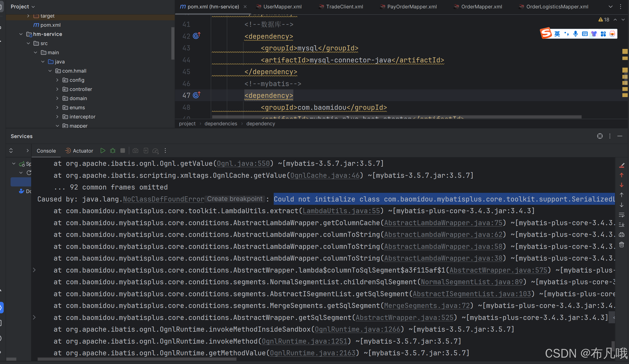Expand the config folder in the project tree
This screenshot has width=629, height=364.
[x=57, y=80]
